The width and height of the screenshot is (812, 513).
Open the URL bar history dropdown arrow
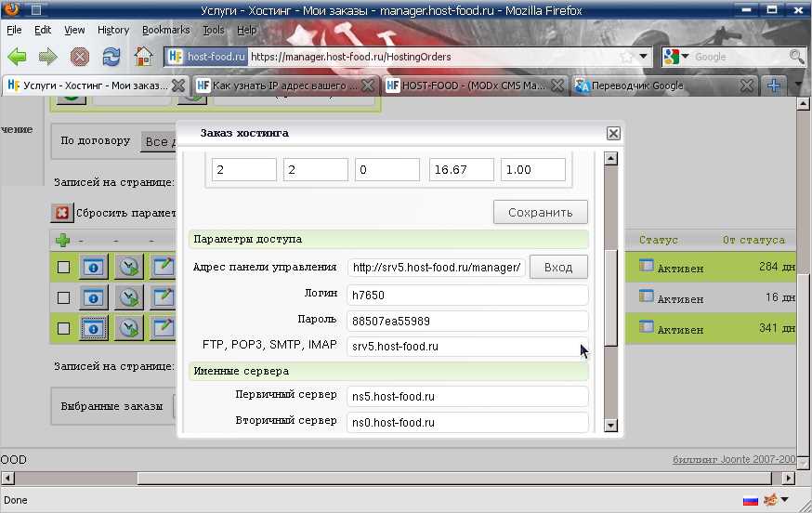pos(643,57)
